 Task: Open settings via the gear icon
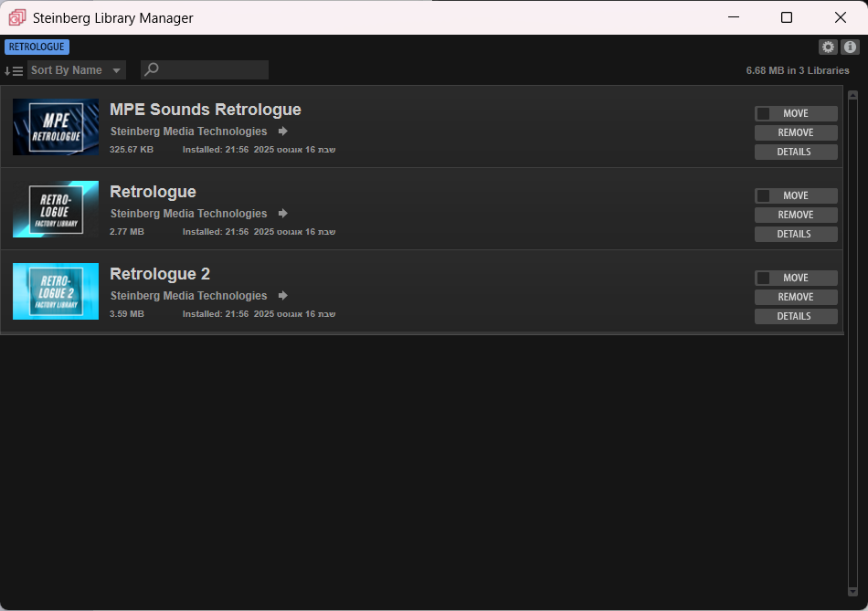click(828, 47)
